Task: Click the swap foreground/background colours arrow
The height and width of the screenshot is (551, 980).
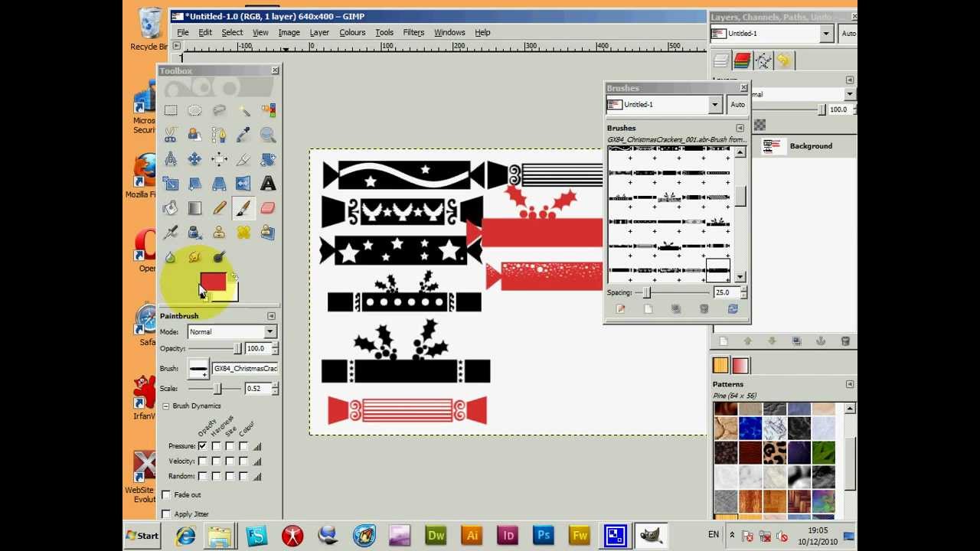Action: [x=234, y=277]
